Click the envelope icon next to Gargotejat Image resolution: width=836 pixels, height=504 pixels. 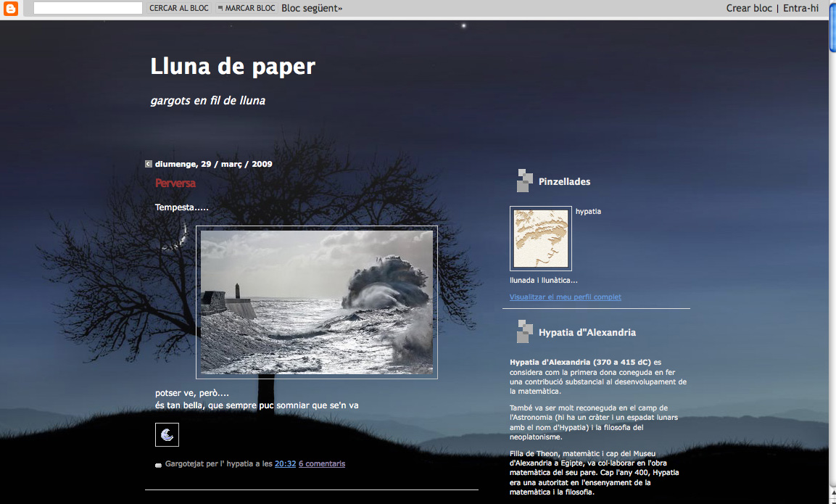157,464
